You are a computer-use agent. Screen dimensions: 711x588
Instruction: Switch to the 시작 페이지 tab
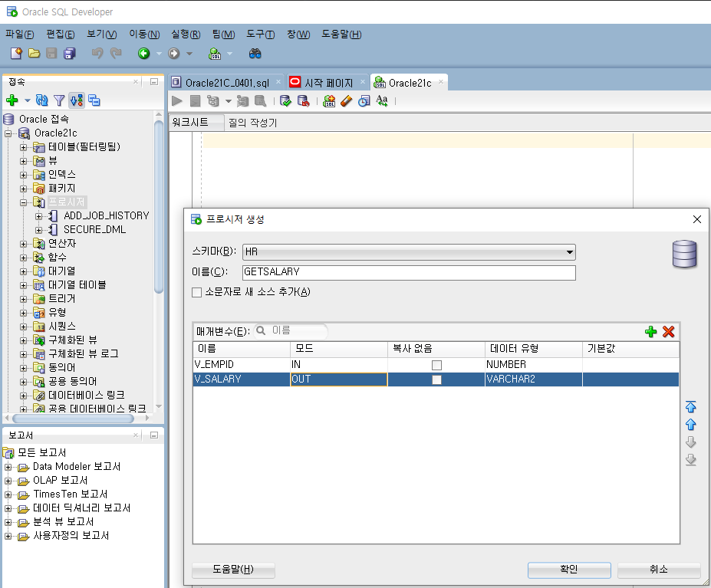(328, 83)
